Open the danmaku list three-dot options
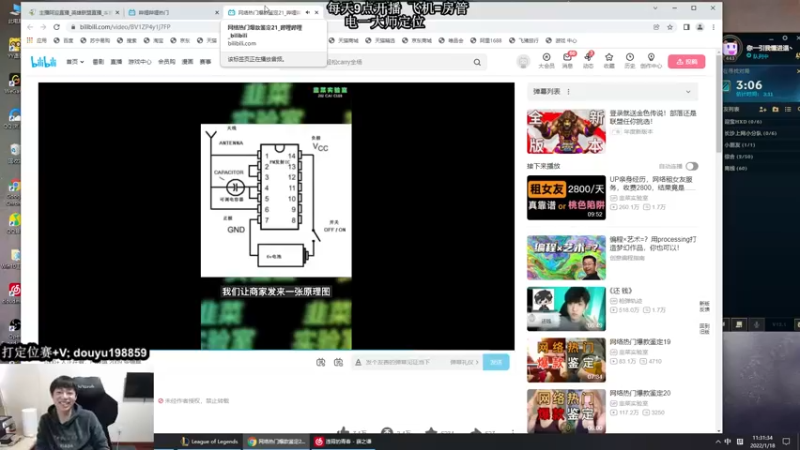This screenshot has height=450, width=800. [x=568, y=92]
